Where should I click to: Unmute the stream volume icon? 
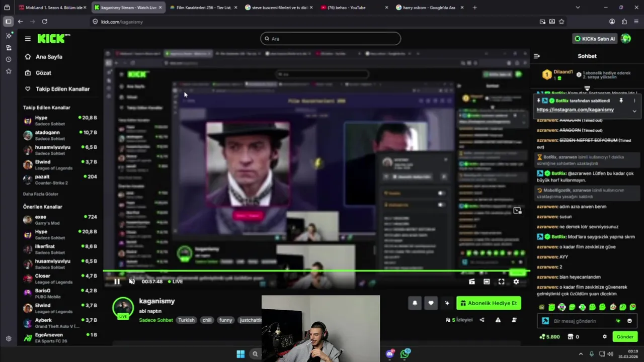tap(132, 282)
